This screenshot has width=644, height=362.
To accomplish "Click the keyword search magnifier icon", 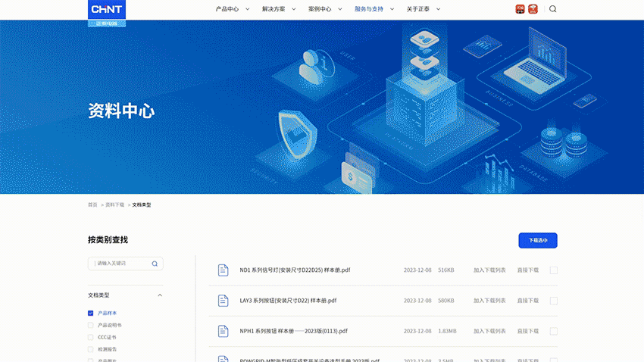I will point(155,264).
